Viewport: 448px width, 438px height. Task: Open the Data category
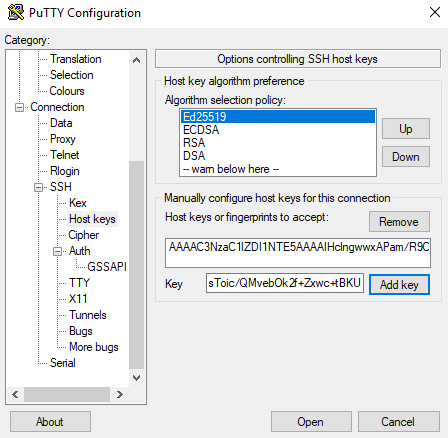[x=61, y=123]
